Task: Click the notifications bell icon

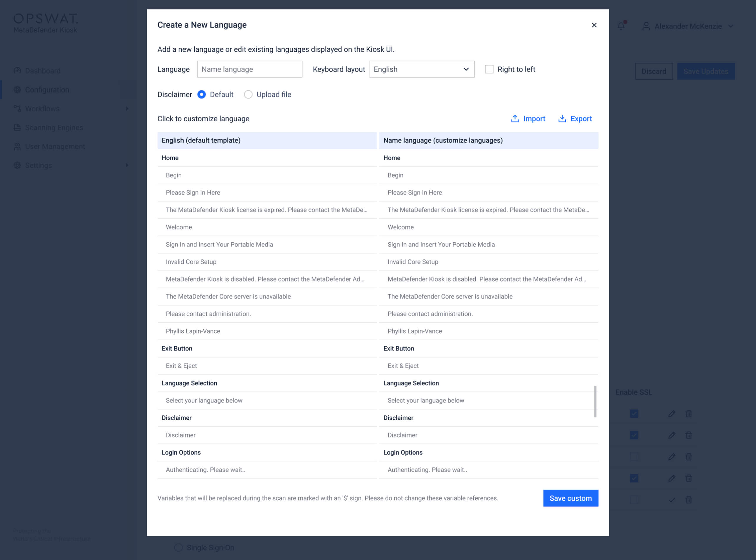Action: pyautogui.click(x=621, y=26)
